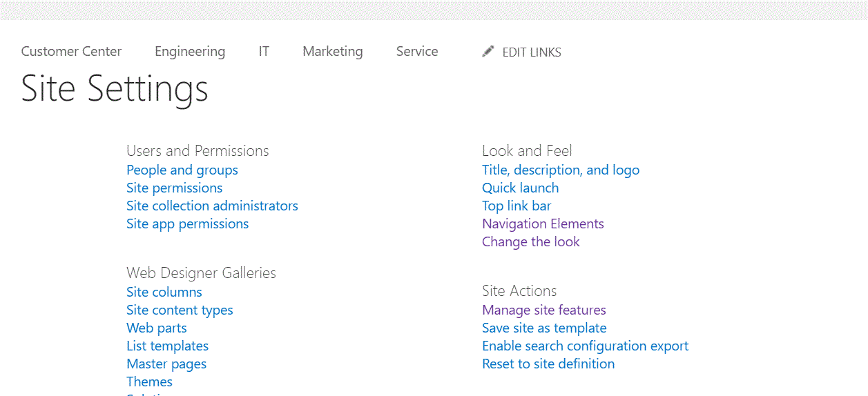
Task: Open Site app permissions
Action: tap(188, 224)
